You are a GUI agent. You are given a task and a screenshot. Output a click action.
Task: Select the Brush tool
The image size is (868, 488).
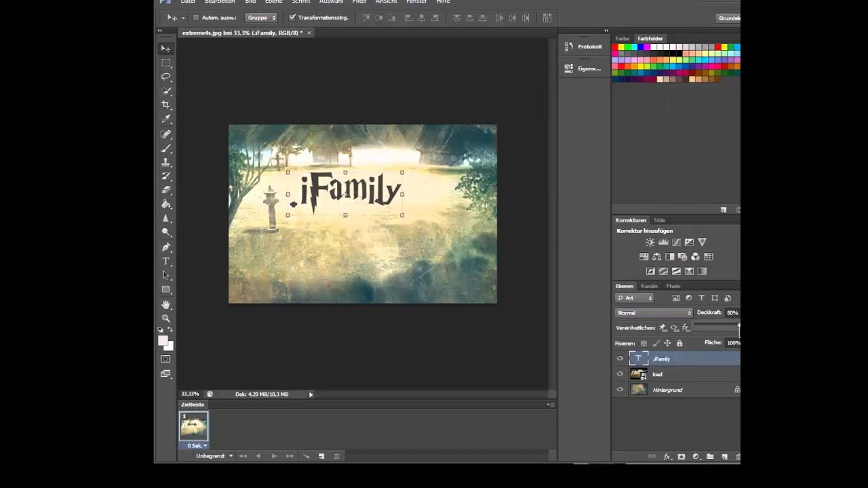tap(166, 148)
